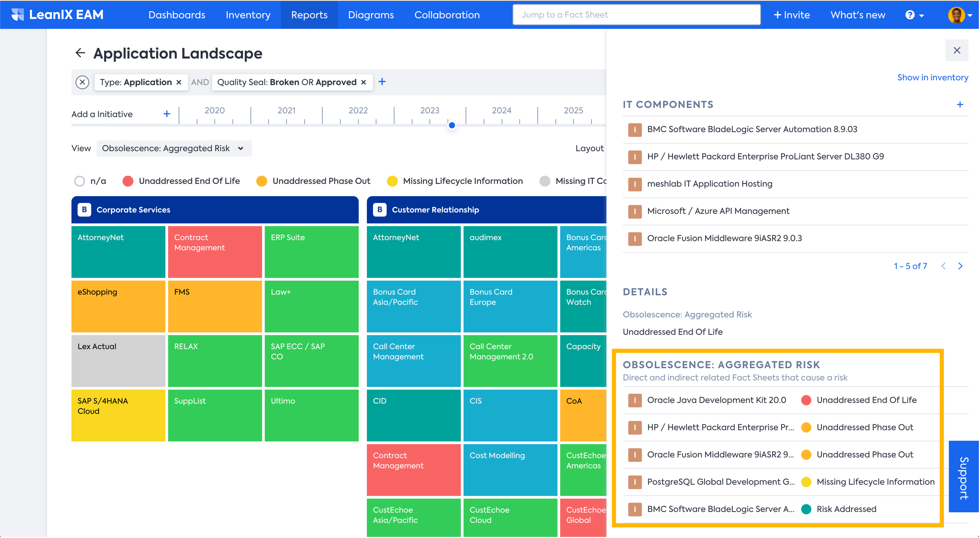Open the user avatar menu
This screenshot has width=980, height=538.
pyautogui.click(x=960, y=15)
